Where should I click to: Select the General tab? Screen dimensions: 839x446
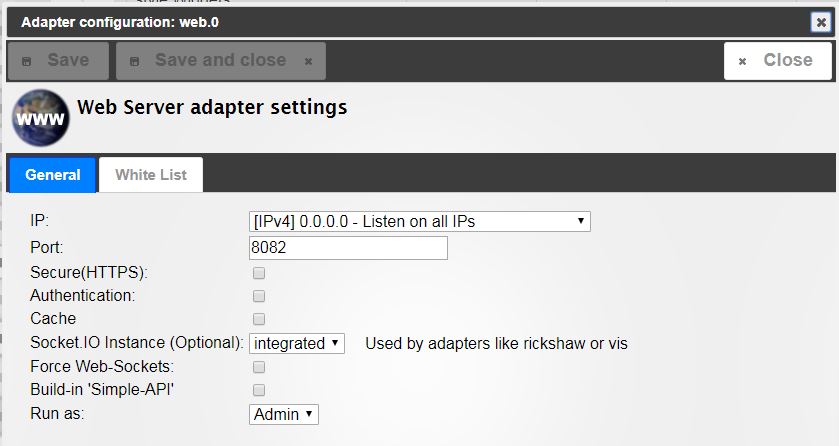[52, 175]
